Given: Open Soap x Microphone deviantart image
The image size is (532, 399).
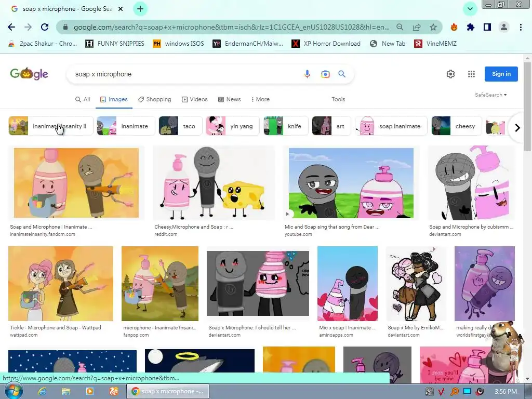Looking at the screenshot, I should 258,284.
